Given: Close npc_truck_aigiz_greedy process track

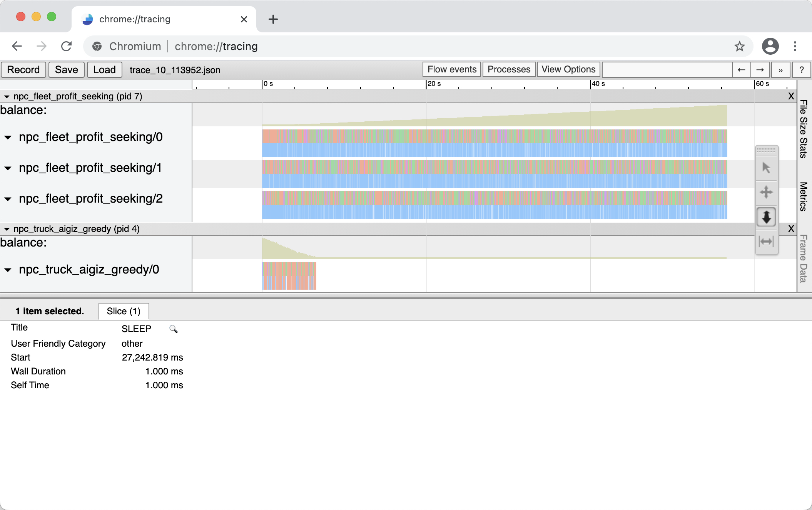Looking at the screenshot, I should coord(791,229).
